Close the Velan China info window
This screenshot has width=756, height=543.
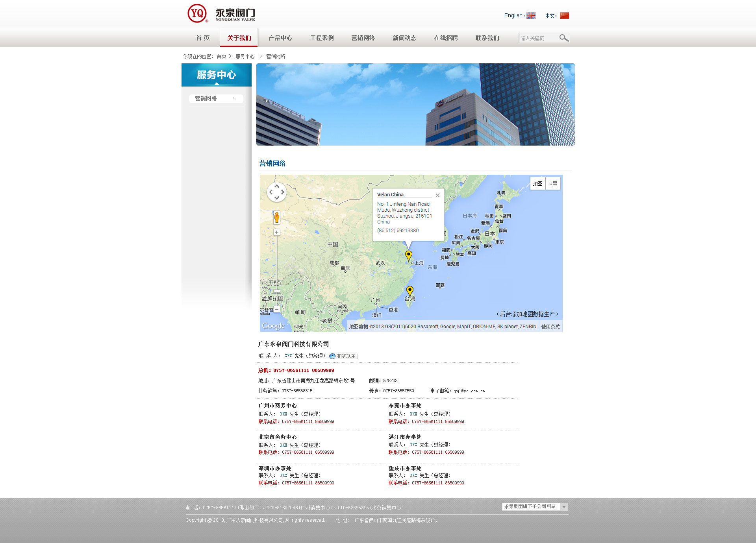coord(437,195)
